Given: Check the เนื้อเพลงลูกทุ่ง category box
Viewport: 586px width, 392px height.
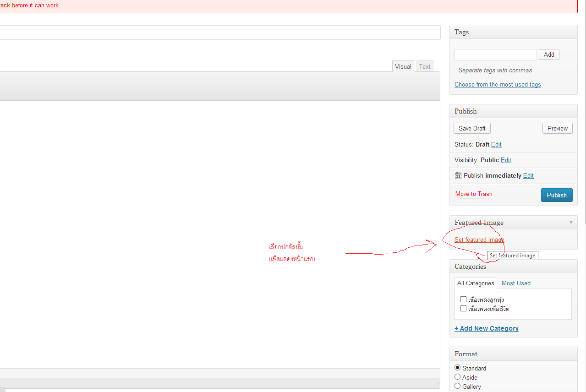Looking at the screenshot, I should [x=463, y=299].
